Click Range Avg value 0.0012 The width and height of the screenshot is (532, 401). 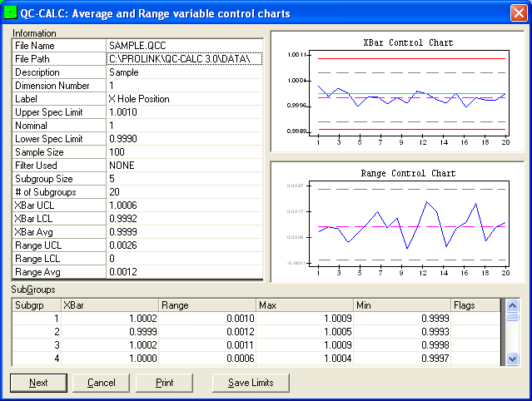(x=185, y=272)
